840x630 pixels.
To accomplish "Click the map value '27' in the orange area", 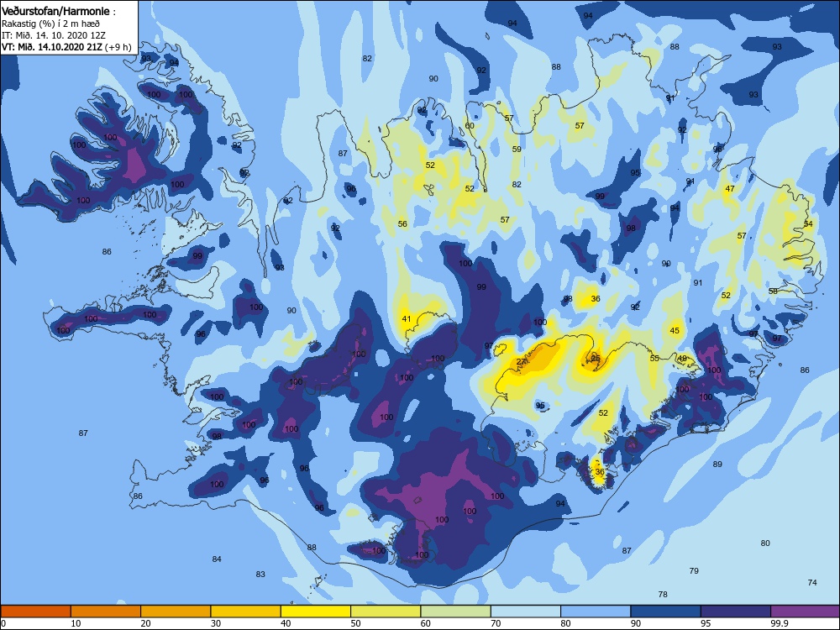I will point(521,361).
